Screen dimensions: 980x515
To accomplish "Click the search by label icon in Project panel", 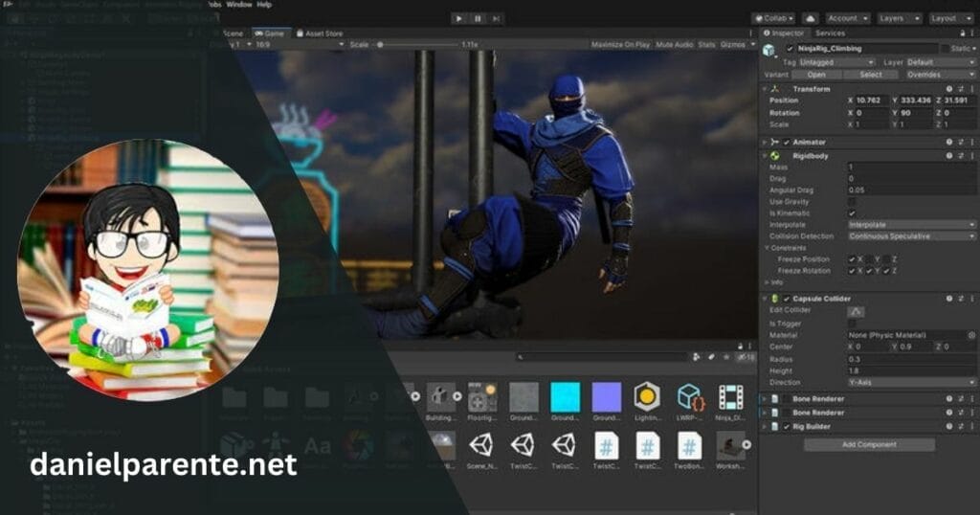I will click(x=711, y=357).
